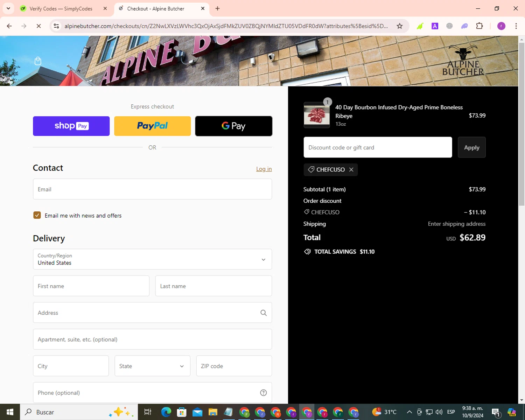This screenshot has height=420, width=525.
Task: Toggle Email me with news and offers
Action: coord(37,215)
